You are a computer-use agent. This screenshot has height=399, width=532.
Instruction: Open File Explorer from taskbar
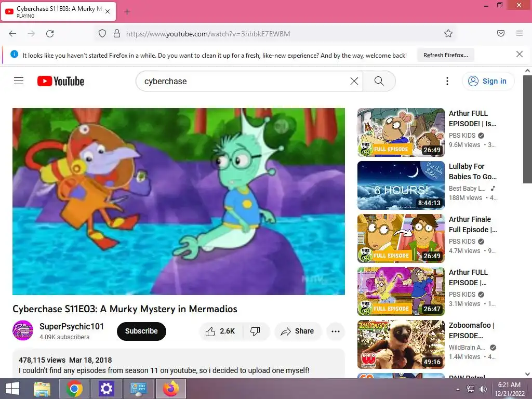click(42, 389)
